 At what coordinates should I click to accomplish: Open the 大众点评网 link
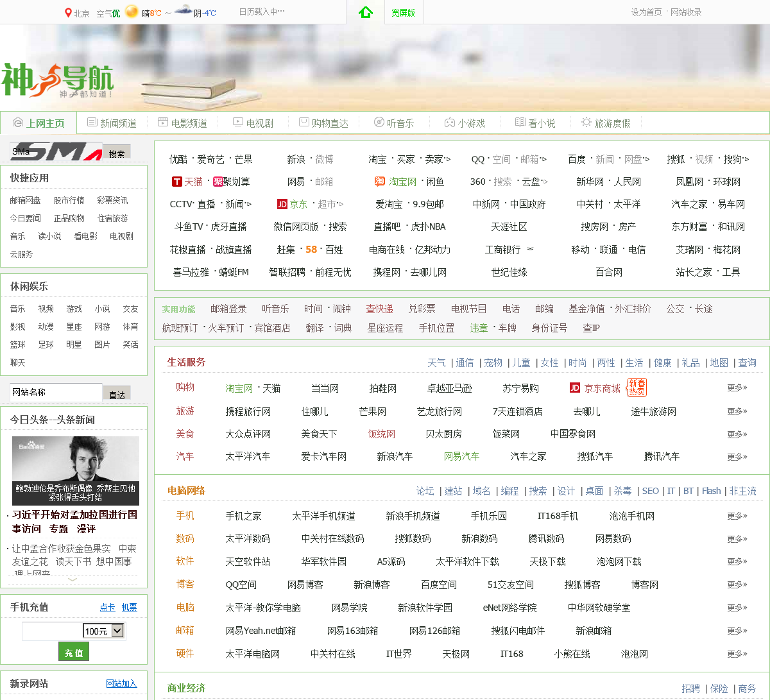coord(248,434)
